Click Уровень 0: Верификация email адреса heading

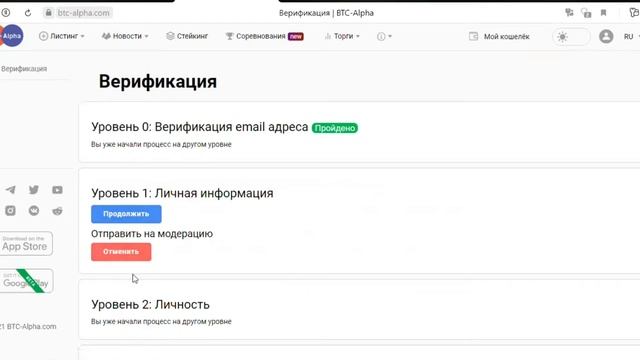point(200,127)
